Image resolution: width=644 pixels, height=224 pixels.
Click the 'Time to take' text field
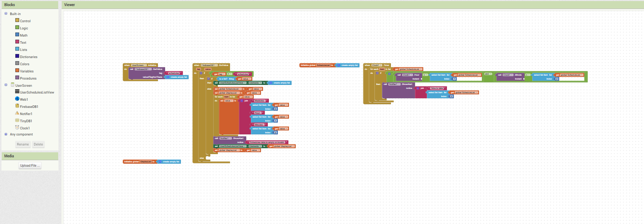pyautogui.click(x=437, y=88)
